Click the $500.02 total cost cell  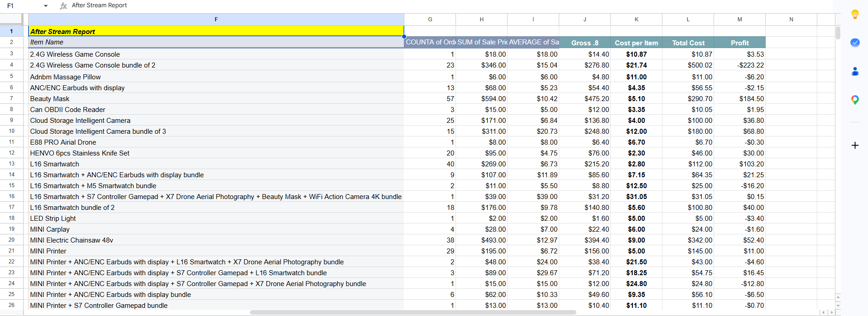[688, 65]
